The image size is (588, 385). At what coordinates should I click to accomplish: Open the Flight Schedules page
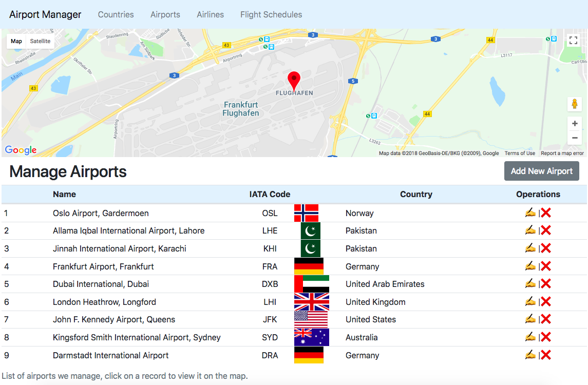click(x=271, y=14)
